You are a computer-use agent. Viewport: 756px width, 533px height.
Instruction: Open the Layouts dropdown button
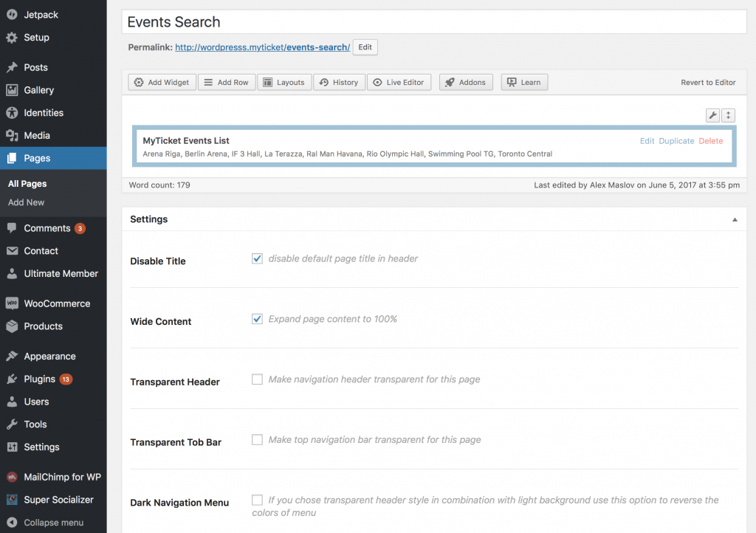pos(284,83)
